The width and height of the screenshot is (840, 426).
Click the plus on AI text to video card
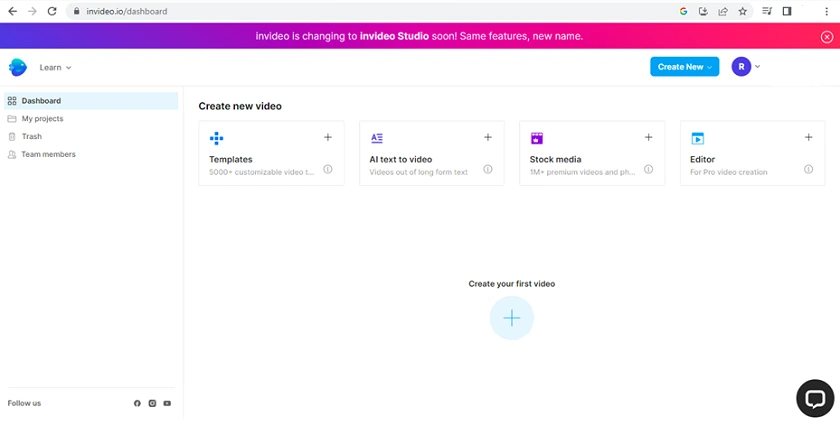tap(488, 137)
